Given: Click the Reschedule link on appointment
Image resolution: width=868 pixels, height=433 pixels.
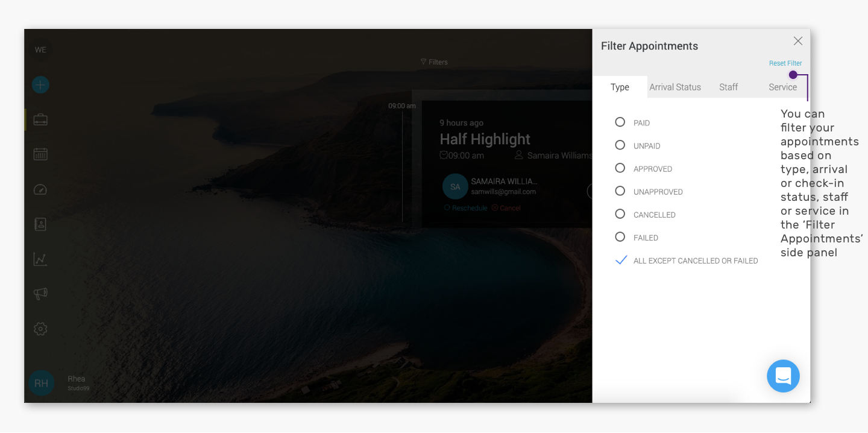Looking at the screenshot, I should click(466, 208).
